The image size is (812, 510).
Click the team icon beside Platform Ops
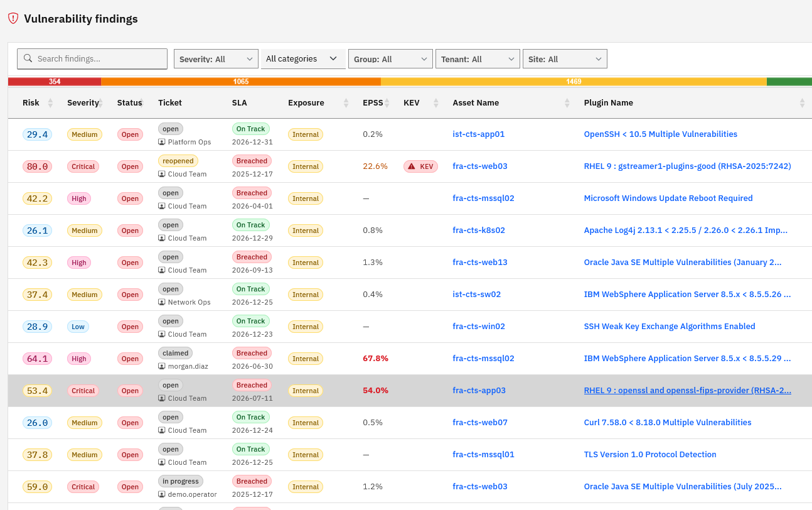click(162, 143)
